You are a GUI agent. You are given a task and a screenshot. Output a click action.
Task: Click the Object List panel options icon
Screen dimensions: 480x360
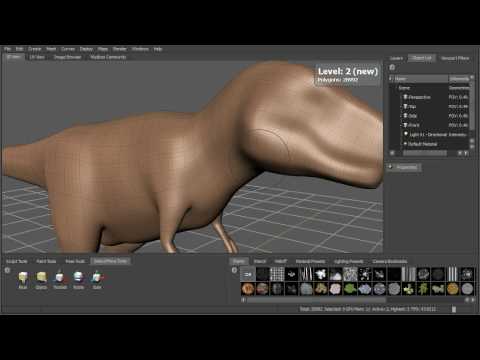392,67
